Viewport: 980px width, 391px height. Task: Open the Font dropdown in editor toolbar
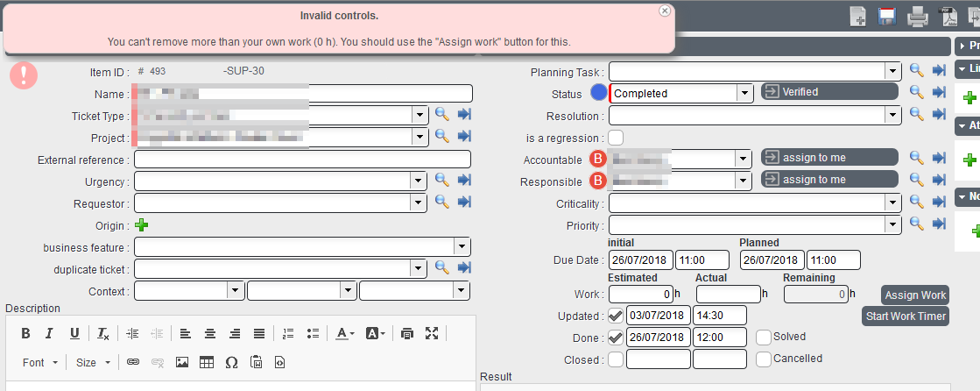click(41, 362)
